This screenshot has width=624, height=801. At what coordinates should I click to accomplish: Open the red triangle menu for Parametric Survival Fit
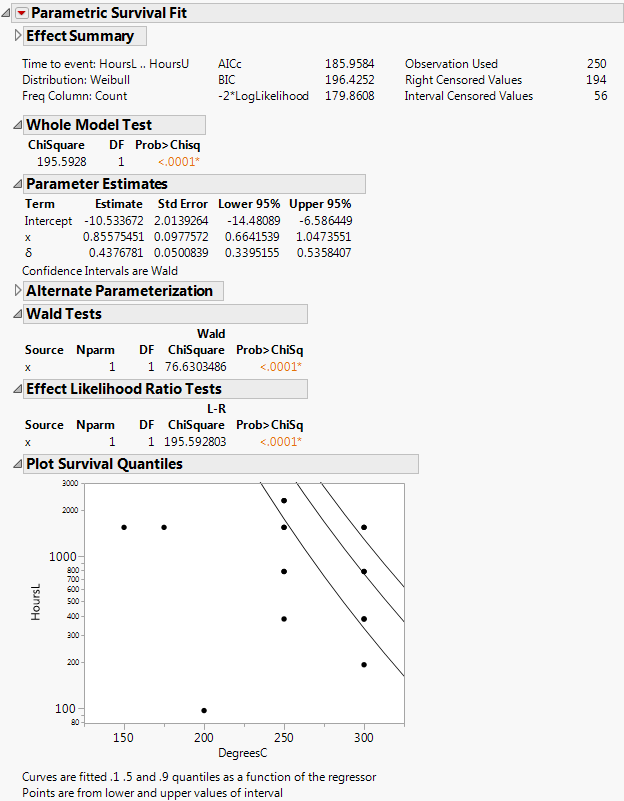(21, 13)
